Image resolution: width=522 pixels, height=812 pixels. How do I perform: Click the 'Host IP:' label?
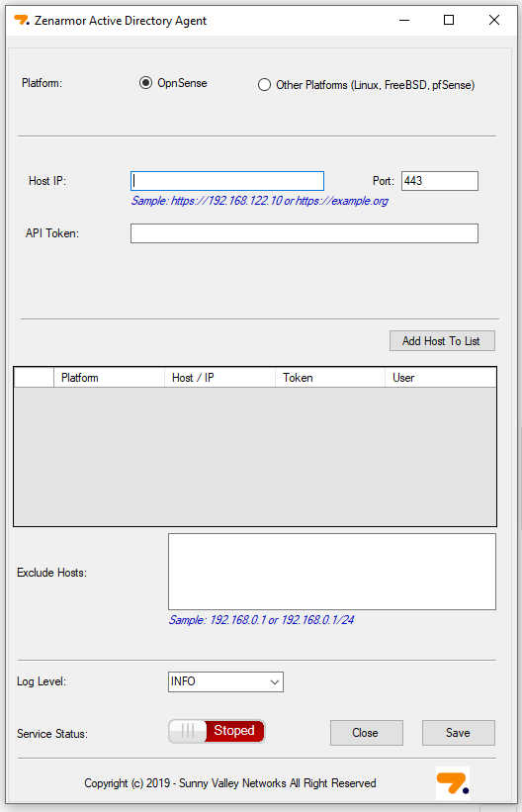47,181
